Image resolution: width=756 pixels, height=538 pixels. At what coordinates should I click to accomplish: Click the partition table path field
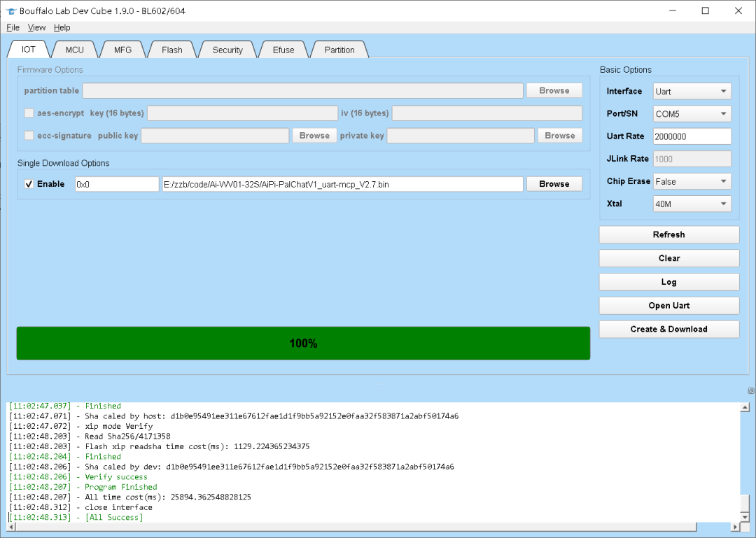coord(303,91)
